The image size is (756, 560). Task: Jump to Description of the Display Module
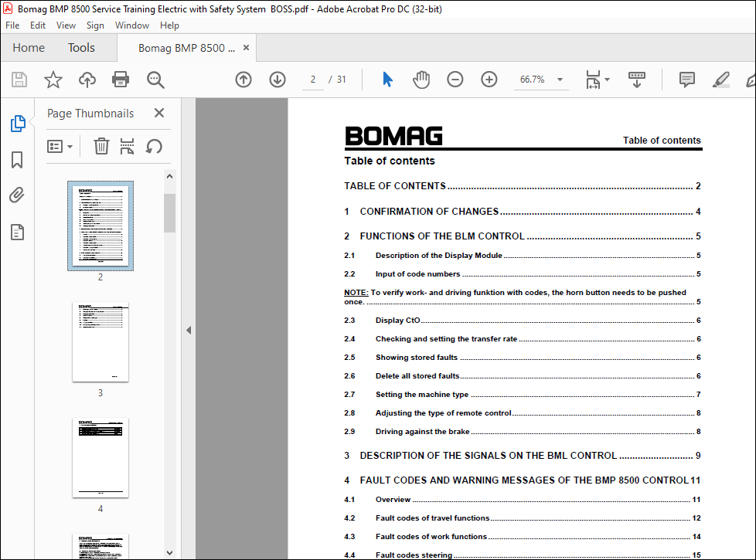point(522,256)
